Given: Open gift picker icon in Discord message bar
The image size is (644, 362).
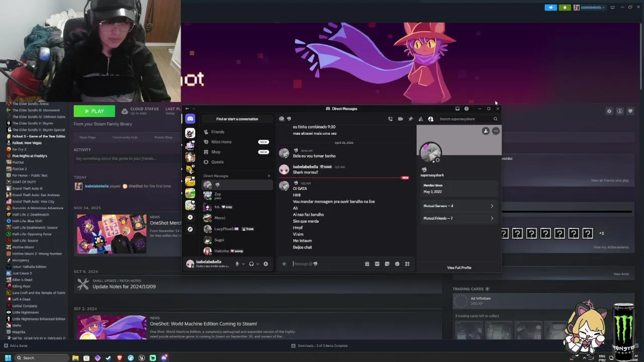Looking at the screenshot, I should point(367,264).
